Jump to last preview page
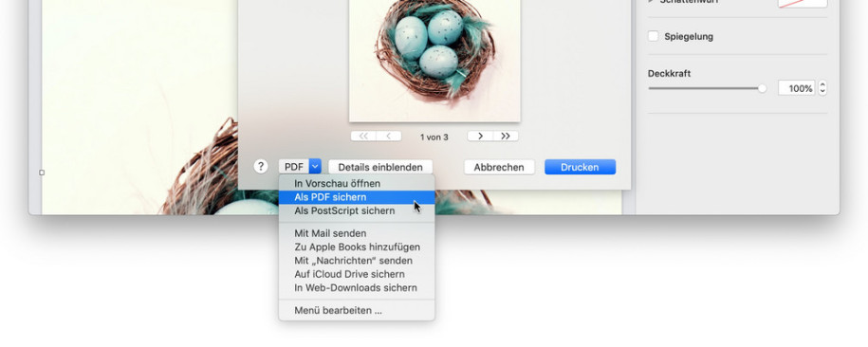Screen dimensions: 868x347 (x=506, y=137)
